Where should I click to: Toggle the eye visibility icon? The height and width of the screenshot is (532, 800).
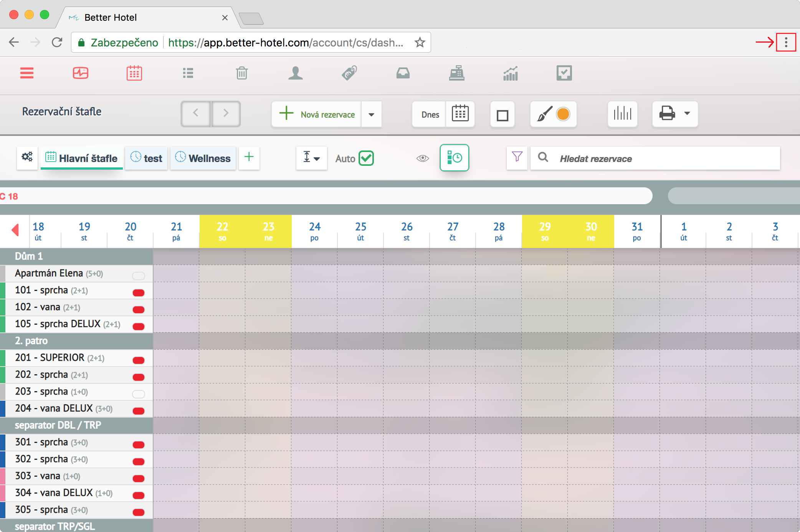(x=422, y=158)
